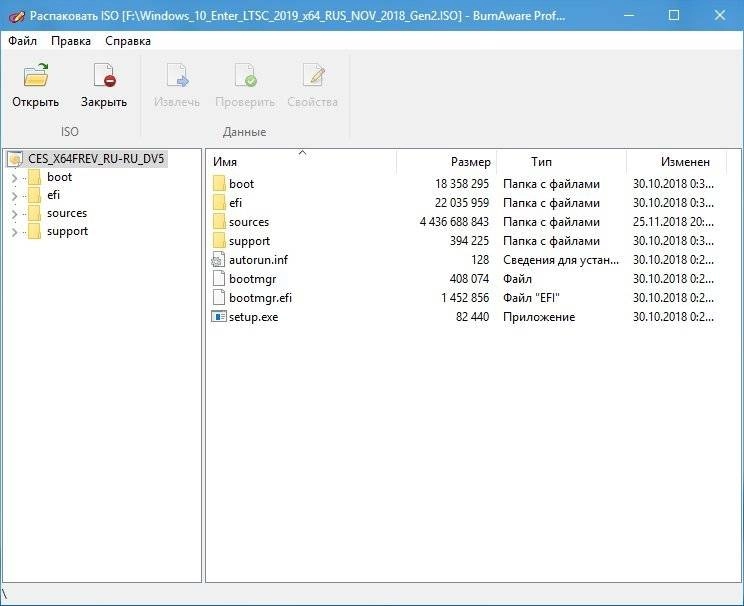This screenshot has height=606, width=744.
Task: Click the size value 1 452 856
Action: point(465,298)
